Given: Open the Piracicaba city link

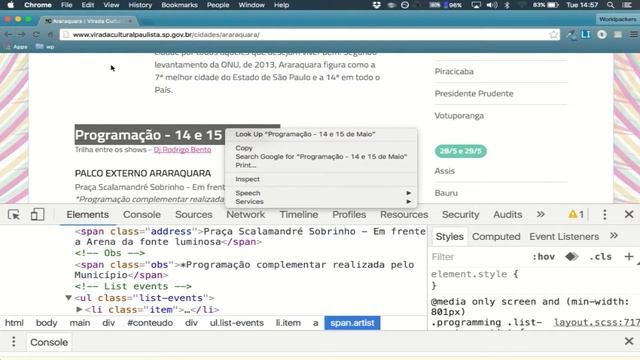Looking at the screenshot, I should [x=454, y=71].
